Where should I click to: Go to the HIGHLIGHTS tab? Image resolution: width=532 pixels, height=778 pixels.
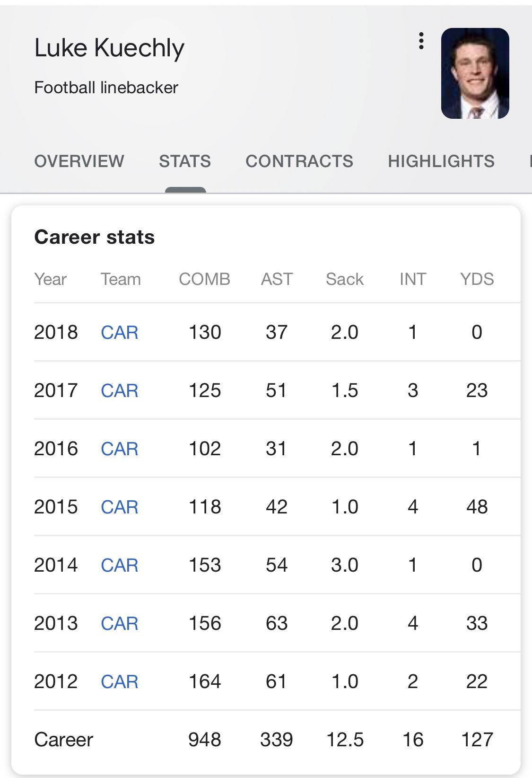pos(441,161)
